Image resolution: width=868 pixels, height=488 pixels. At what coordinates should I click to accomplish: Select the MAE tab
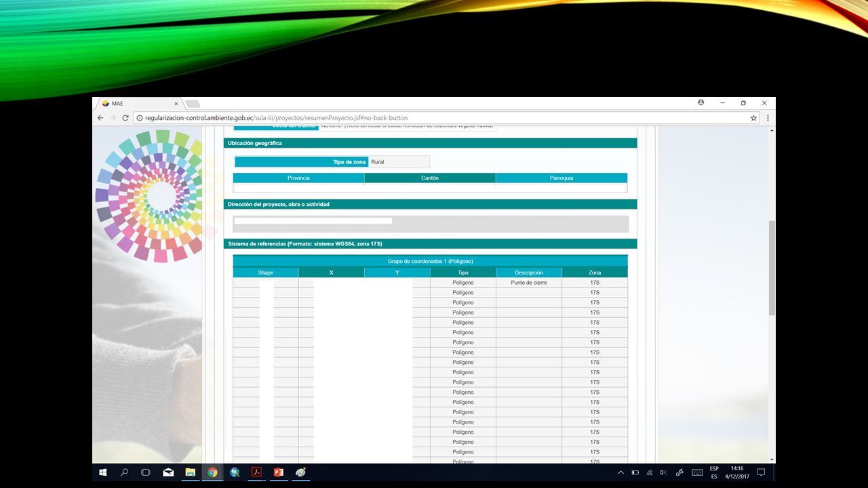(x=139, y=104)
